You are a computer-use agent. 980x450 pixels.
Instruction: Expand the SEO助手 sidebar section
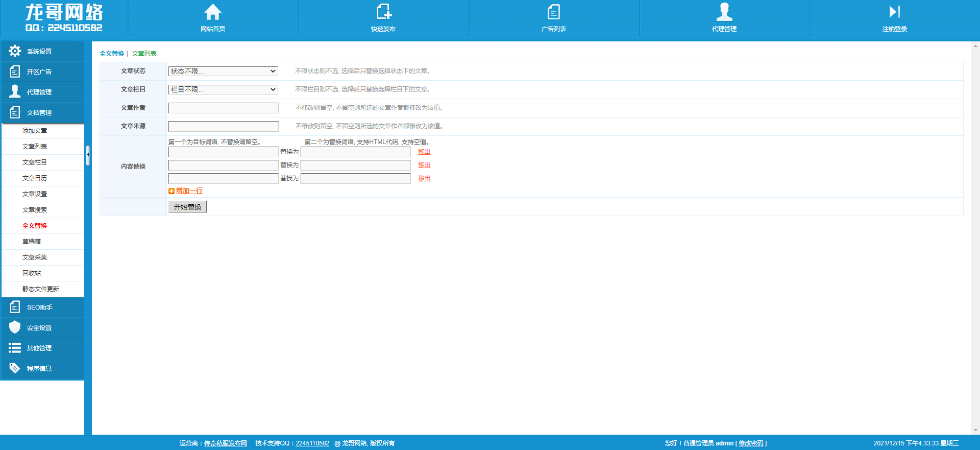[x=43, y=307]
